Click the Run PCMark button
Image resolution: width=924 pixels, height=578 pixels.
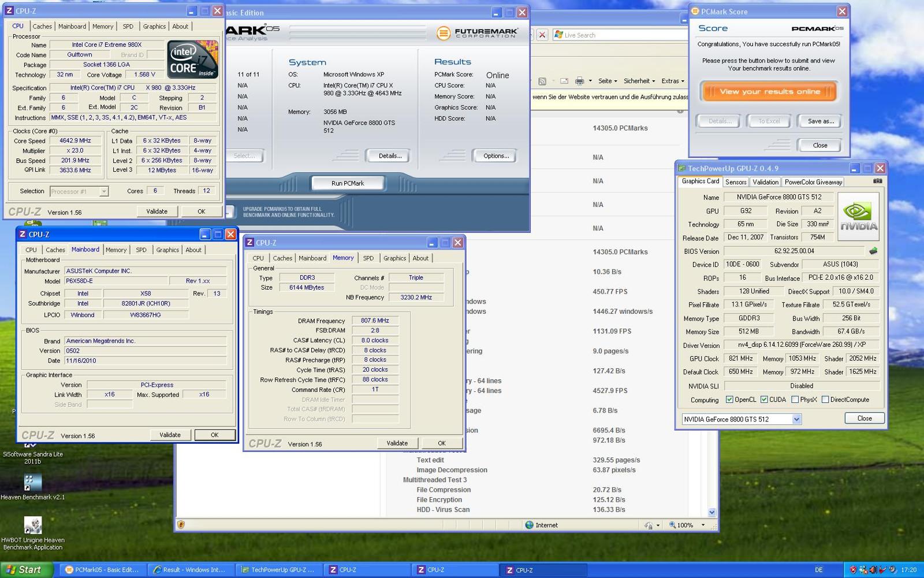tap(348, 183)
